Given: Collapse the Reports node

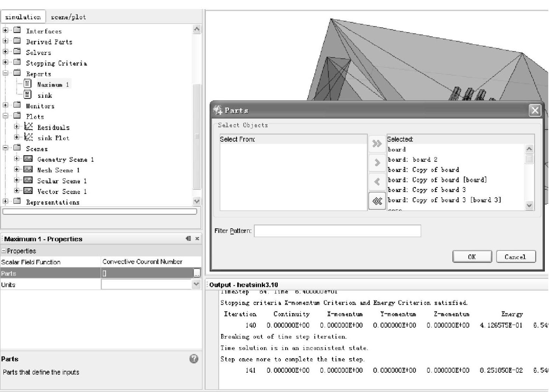Looking at the screenshot, I should pos(5,73).
